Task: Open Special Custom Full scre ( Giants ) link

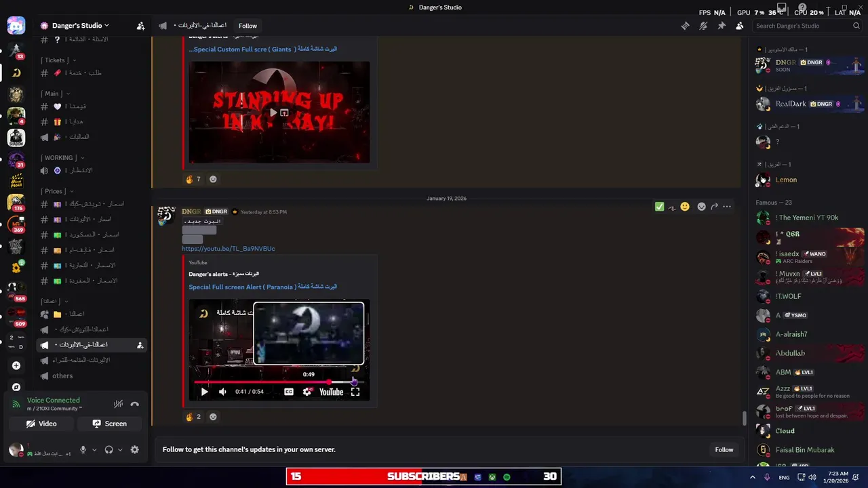Action: click(x=262, y=49)
